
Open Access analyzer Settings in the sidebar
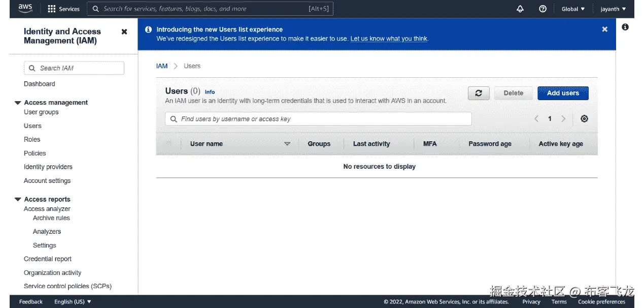click(x=44, y=245)
